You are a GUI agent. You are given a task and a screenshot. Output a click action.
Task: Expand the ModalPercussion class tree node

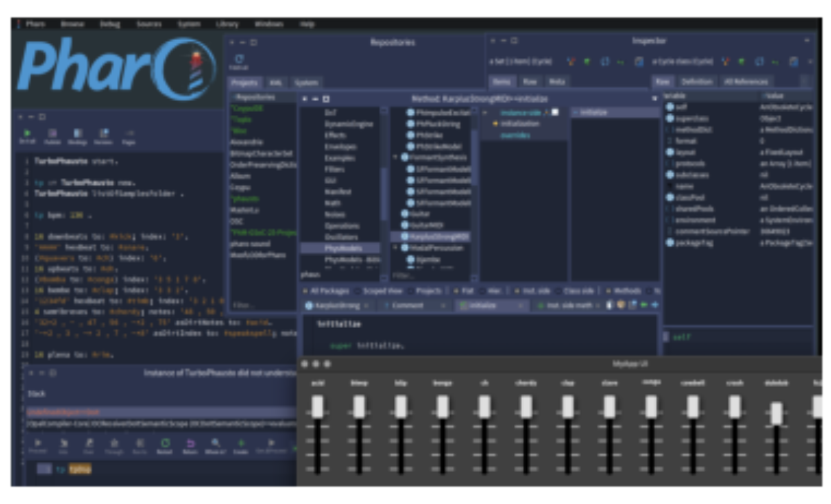395,247
